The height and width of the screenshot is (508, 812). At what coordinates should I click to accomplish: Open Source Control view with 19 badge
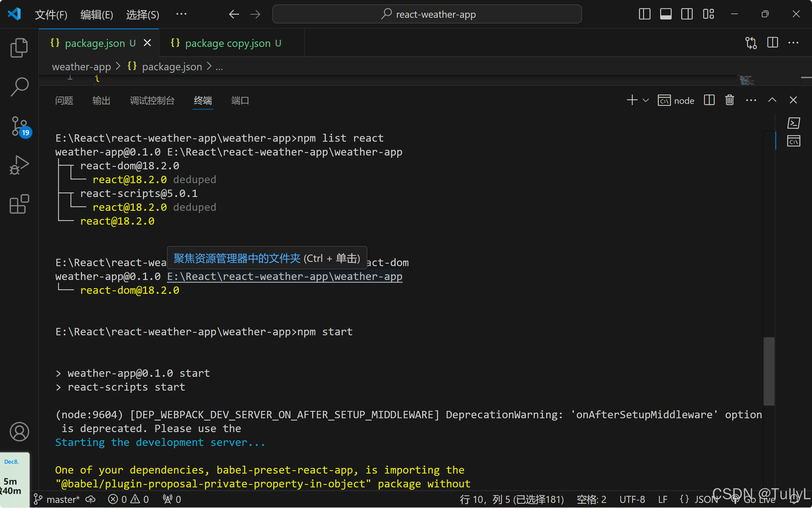pyautogui.click(x=20, y=127)
